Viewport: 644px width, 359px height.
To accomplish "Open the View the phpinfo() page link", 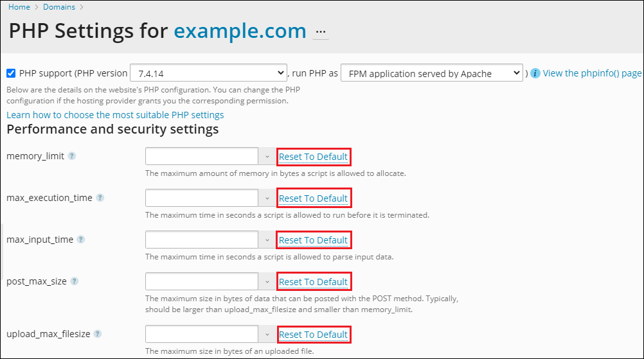I will (x=592, y=73).
